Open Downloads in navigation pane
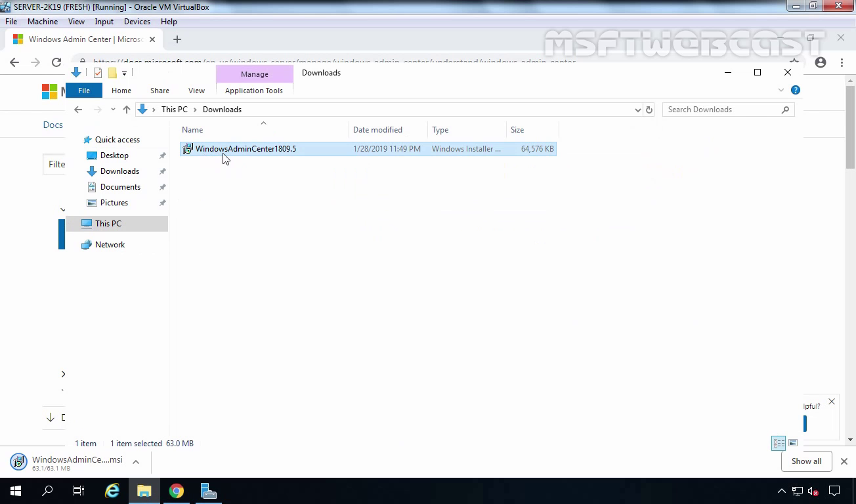Image resolution: width=856 pixels, height=504 pixels. click(x=119, y=171)
